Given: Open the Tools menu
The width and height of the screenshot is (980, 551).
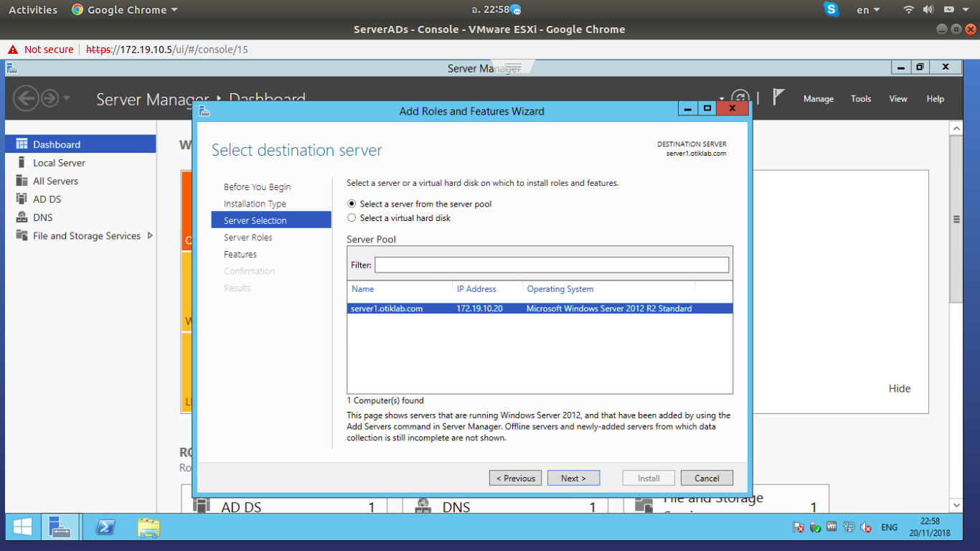Looking at the screenshot, I should (861, 99).
